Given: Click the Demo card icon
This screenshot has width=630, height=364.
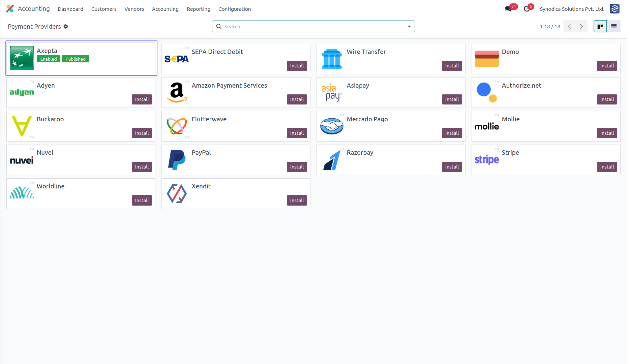Looking at the screenshot, I should tap(487, 59).
